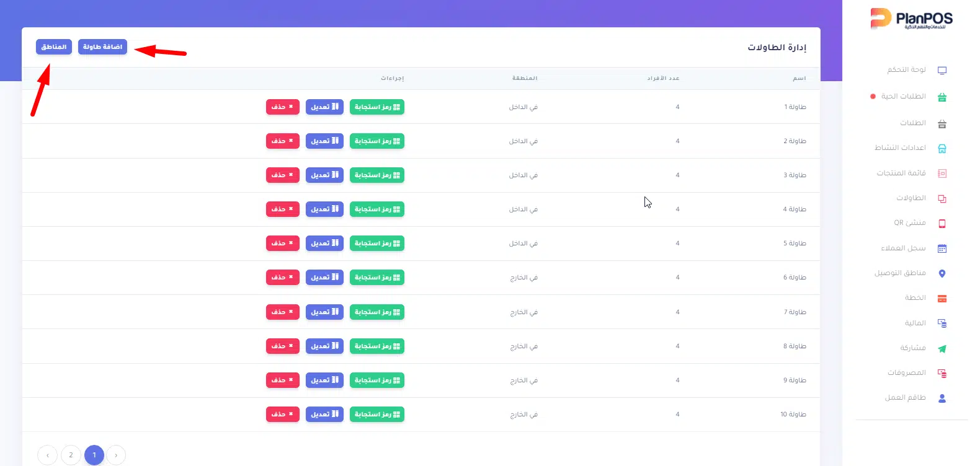Select current pagination page 1

pyautogui.click(x=94, y=455)
